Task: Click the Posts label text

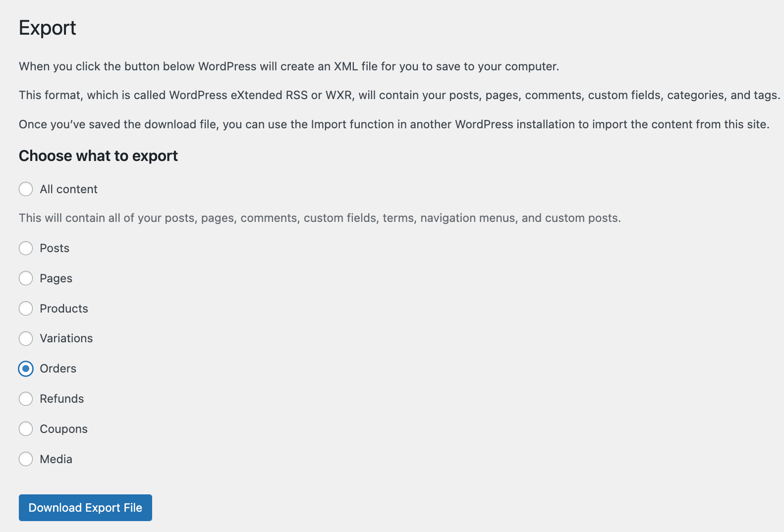Action: pos(55,248)
